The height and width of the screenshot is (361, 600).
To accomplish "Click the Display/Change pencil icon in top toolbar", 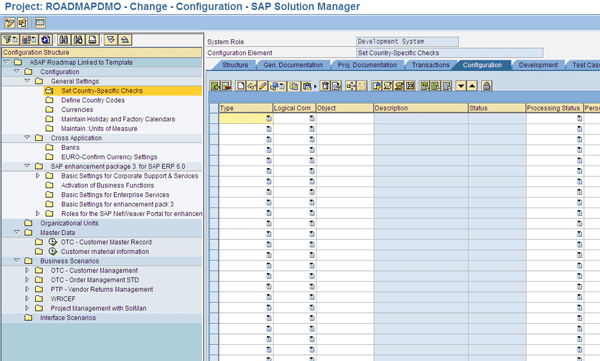I will (x=10, y=23).
